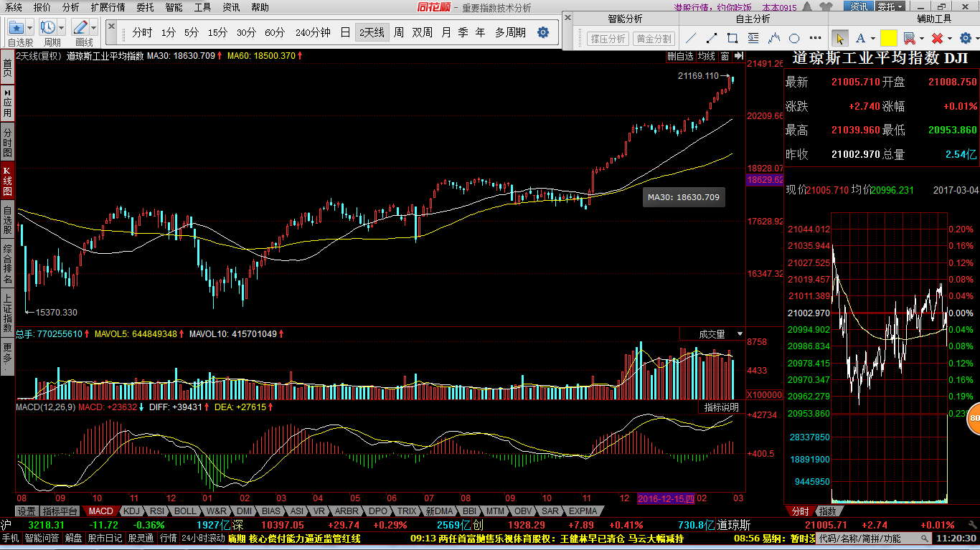
Task: Open the 系统 menu
Action: coord(13,7)
